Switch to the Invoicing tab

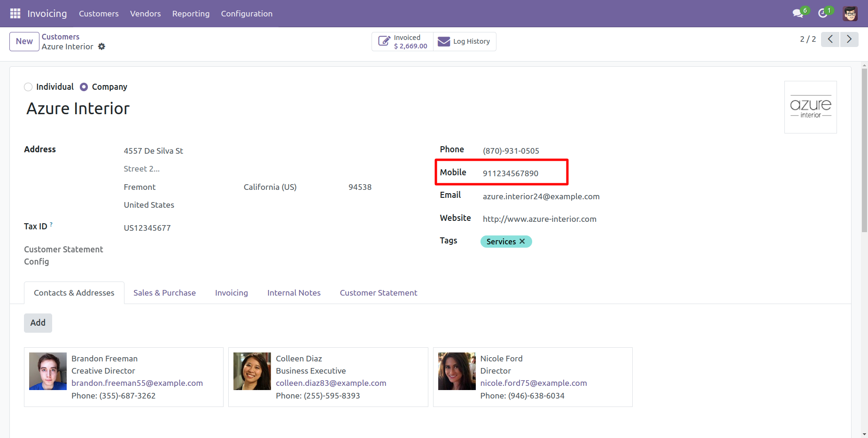click(232, 293)
